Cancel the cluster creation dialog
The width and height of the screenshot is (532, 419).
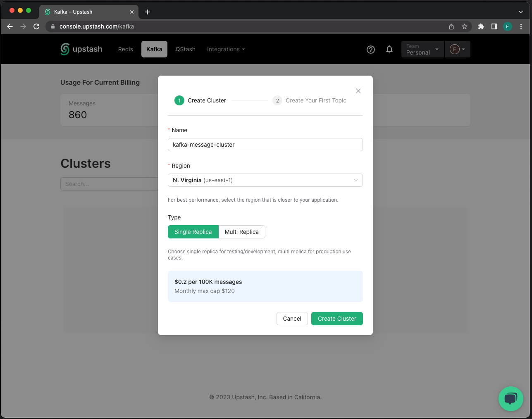pyautogui.click(x=292, y=319)
